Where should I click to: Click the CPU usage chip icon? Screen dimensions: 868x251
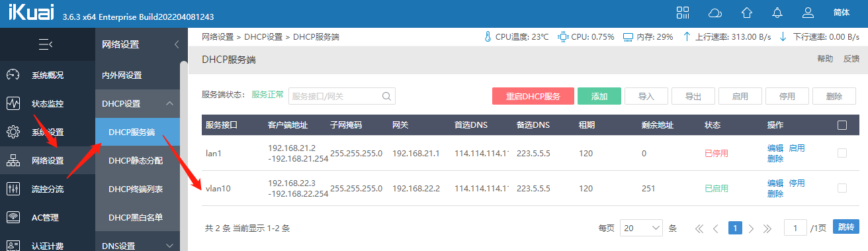tap(563, 37)
